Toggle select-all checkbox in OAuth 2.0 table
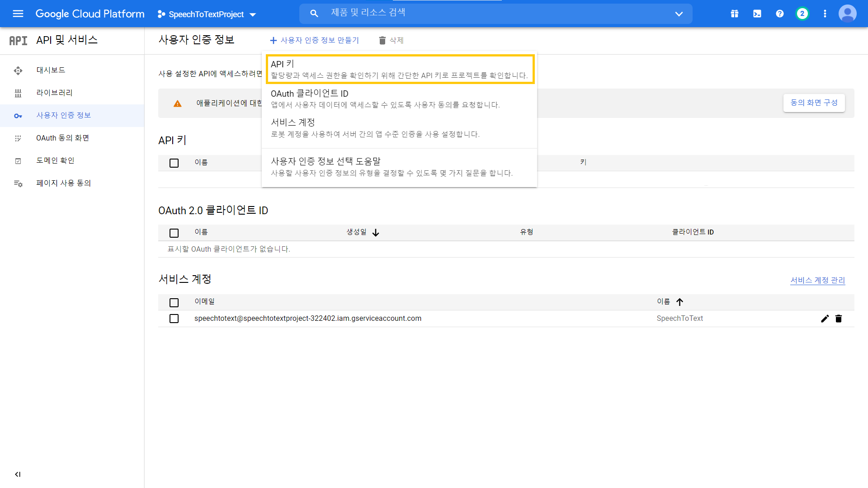This screenshot has height=488, width=868. point(174,233)
